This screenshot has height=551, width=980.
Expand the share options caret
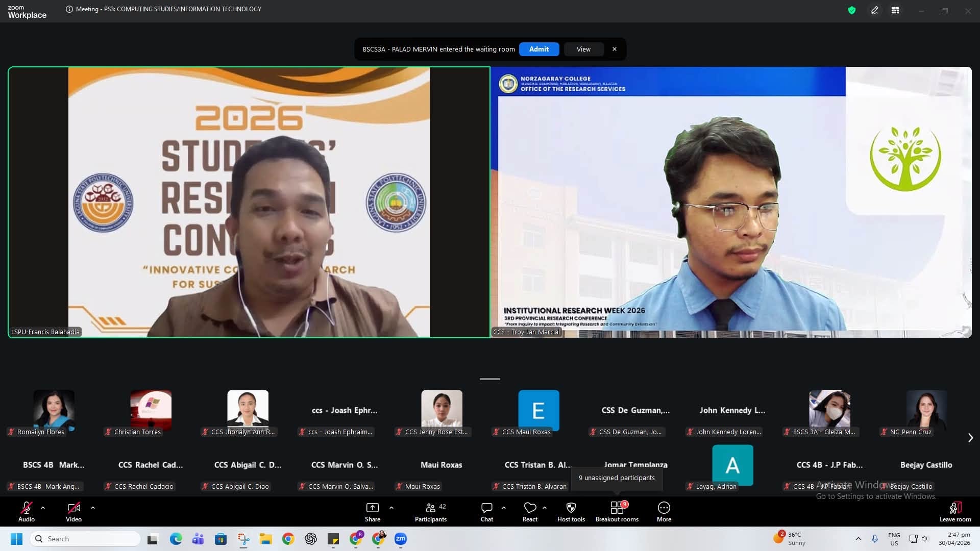tap(391, 508)
